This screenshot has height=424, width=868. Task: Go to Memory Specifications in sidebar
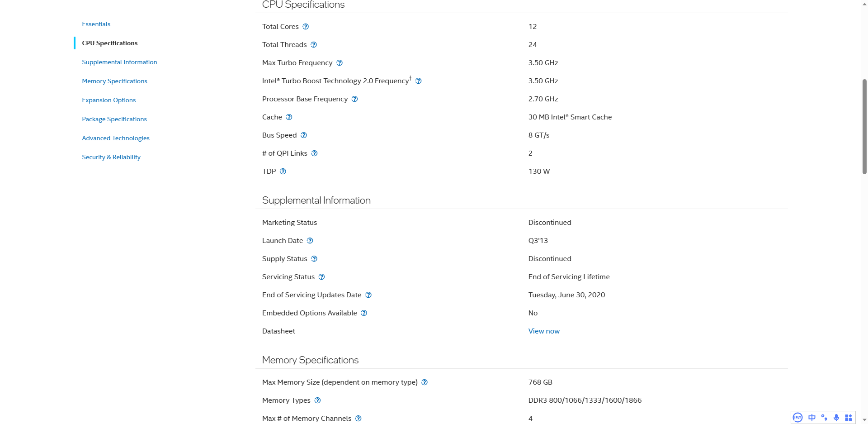click(114, 81)
